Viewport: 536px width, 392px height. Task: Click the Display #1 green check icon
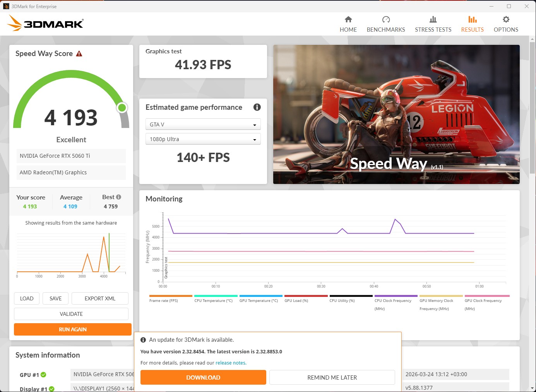tap(51, 389)
